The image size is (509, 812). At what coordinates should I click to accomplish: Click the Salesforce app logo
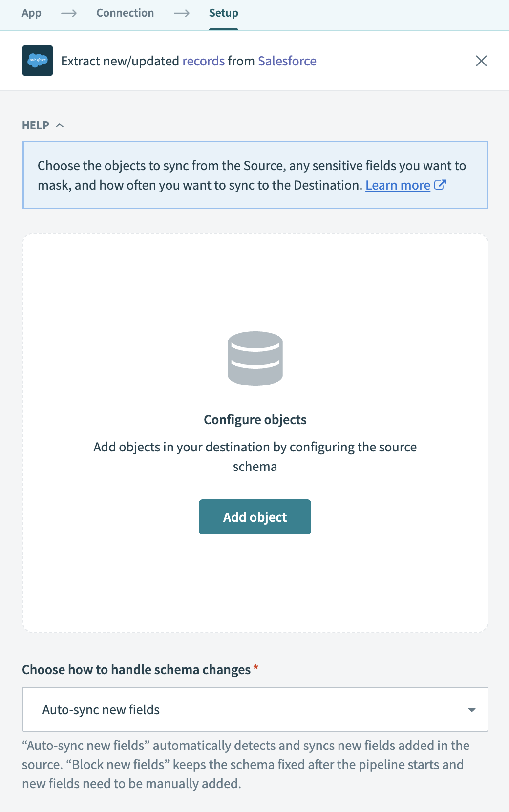(x=38, y=61)
